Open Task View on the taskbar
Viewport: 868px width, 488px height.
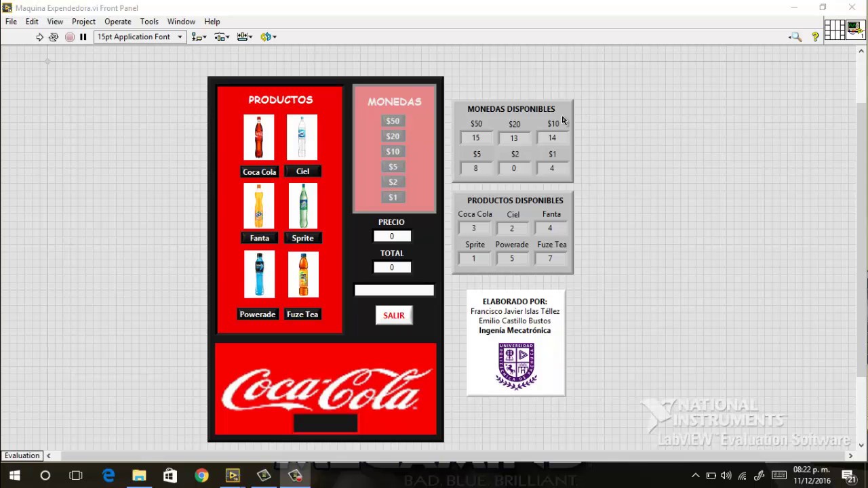point(76,476)
